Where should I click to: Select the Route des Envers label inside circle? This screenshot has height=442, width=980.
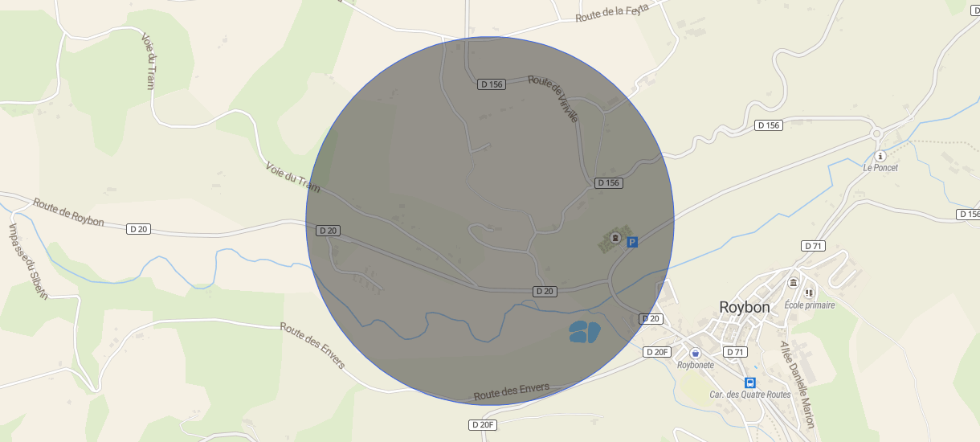512,391
